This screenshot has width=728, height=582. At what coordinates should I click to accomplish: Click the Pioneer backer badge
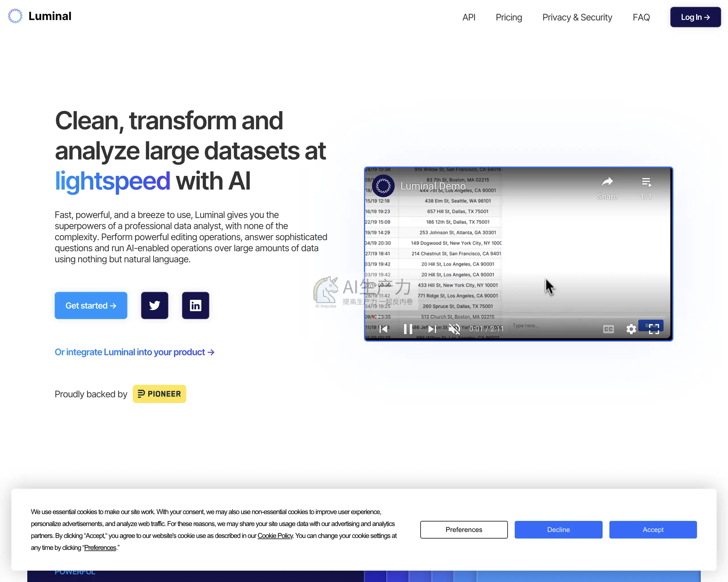pos(159,394)
